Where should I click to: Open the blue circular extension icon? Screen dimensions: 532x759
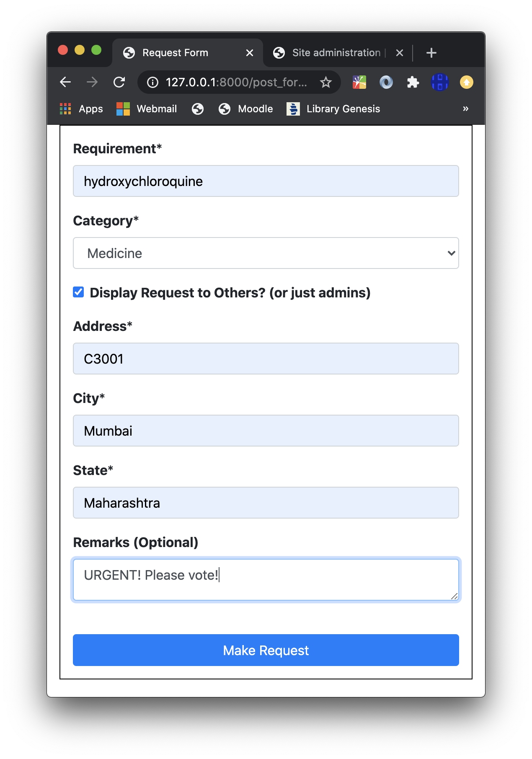[x=386, y=82]
